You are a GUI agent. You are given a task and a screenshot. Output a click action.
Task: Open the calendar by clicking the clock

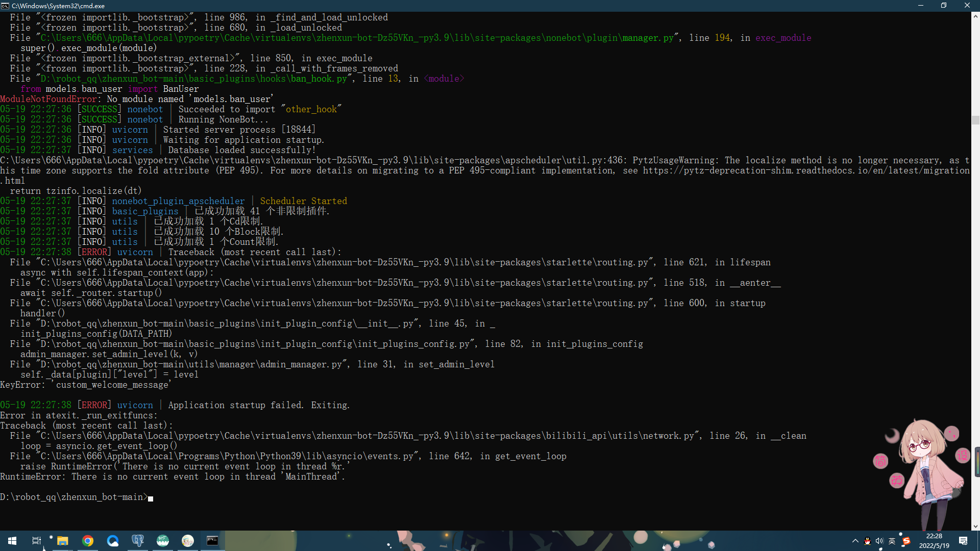click(934, 541)
